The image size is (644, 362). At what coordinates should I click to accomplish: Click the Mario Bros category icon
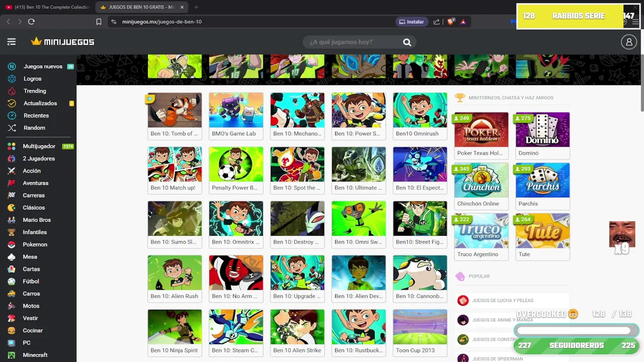[12, 220]
